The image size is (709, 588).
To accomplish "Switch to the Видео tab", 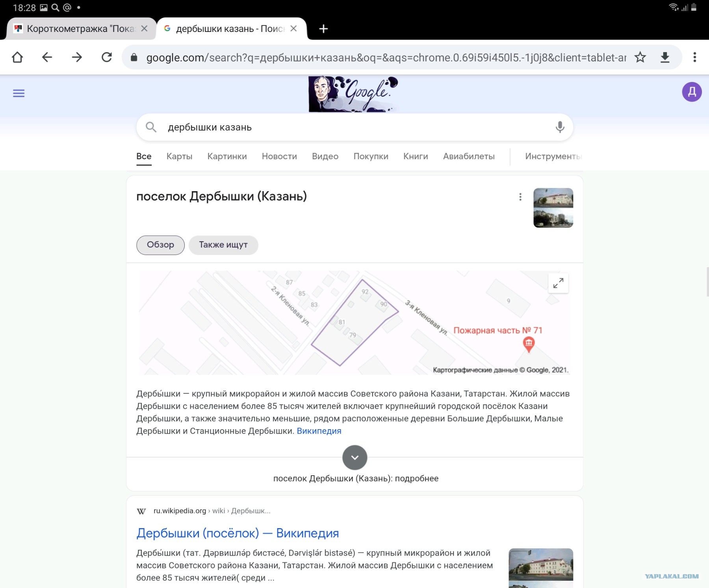I will coord(325,156).
